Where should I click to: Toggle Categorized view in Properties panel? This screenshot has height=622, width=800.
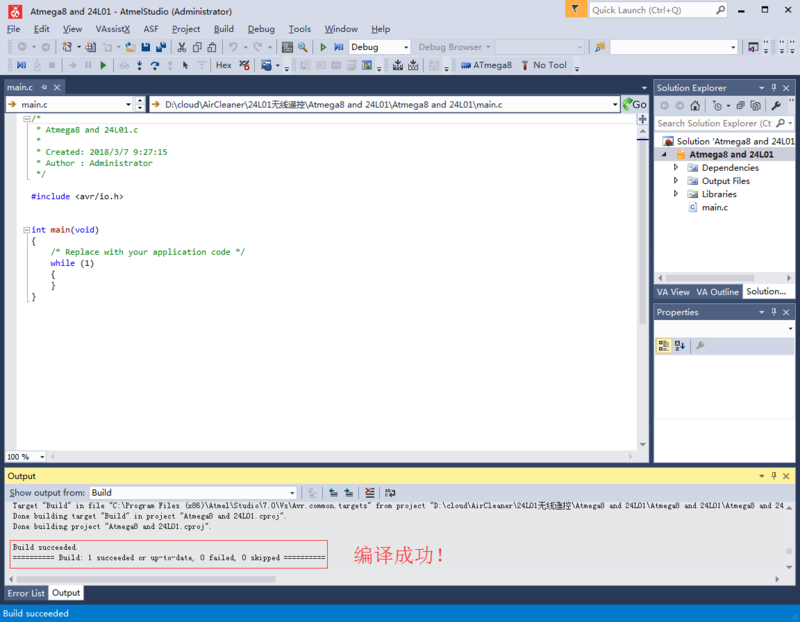(664, 346)
